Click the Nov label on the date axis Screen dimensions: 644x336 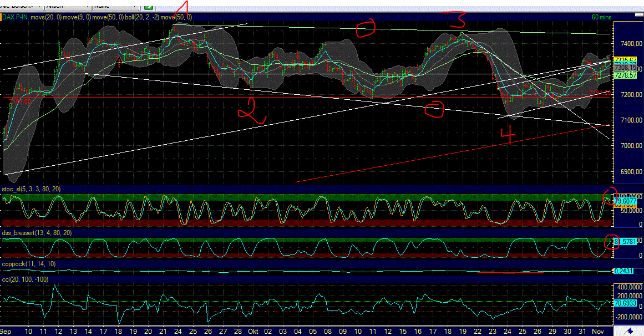pyautogui.click(x=599, y=330)
